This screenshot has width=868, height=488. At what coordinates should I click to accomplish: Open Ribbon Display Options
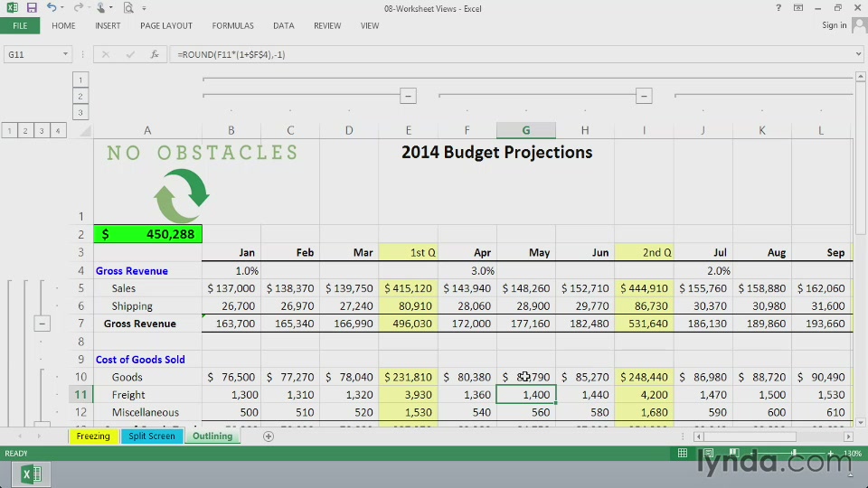pyautogui.click(x=798, y=8)
